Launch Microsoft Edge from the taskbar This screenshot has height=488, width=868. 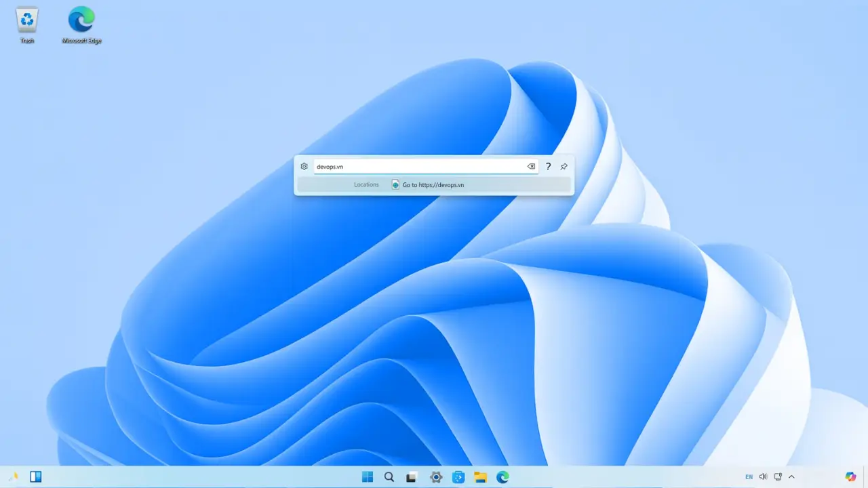pyautogui.click(x=502, y=476)
